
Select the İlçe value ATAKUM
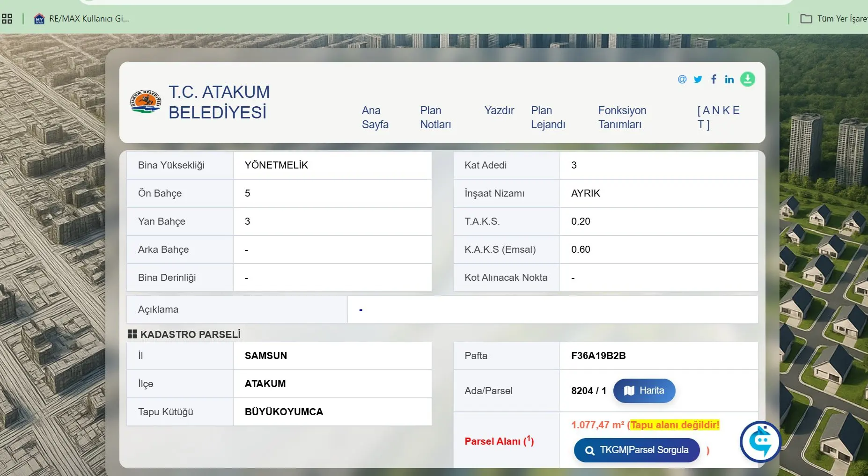(265, 384)
